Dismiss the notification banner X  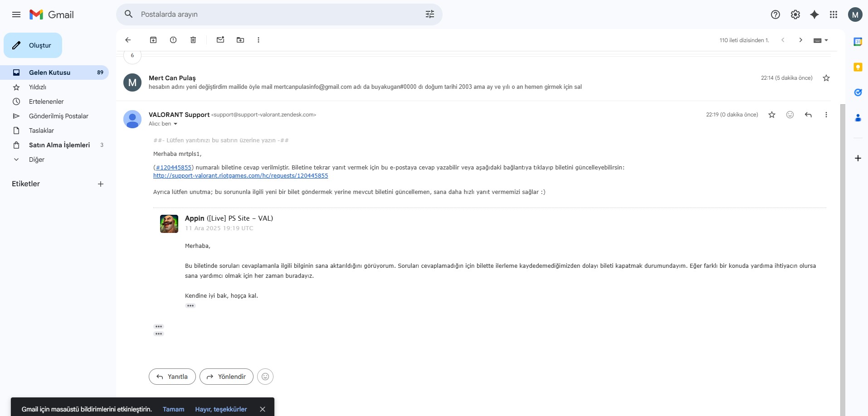click(x=263, y=409)
